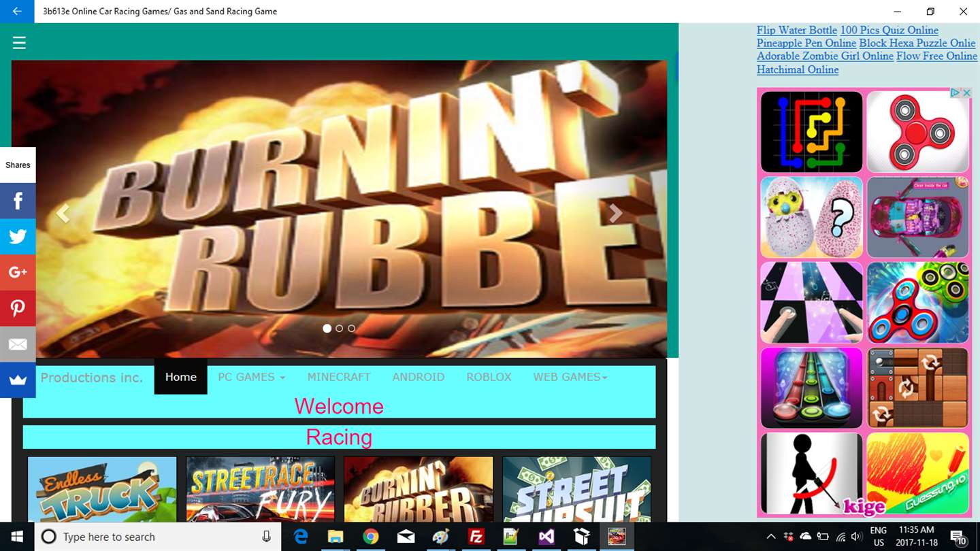Open piano tiles game ad
980x551 pixels.
(811, 303)
